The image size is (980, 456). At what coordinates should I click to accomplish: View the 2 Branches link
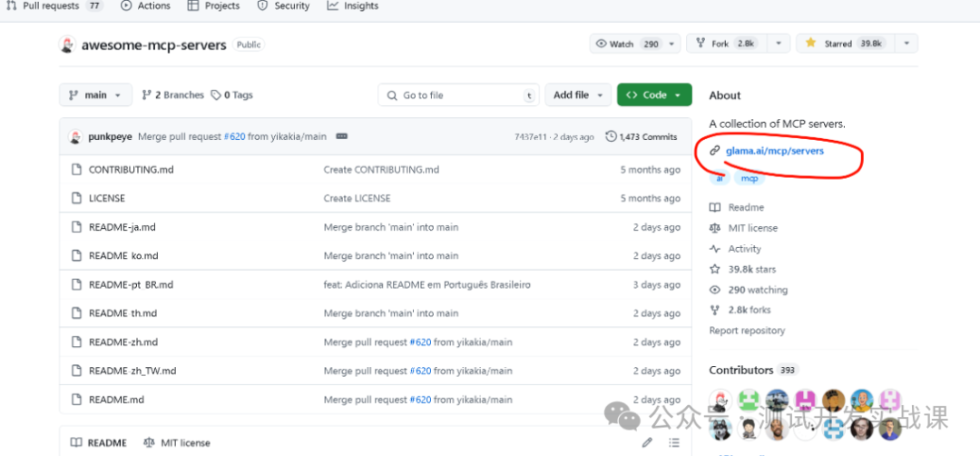[173, 95]
